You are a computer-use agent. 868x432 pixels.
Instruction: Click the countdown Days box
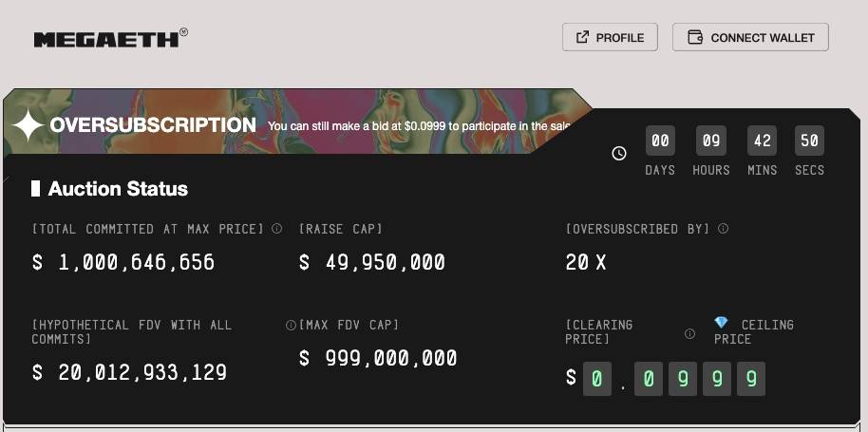pos(660,141)
